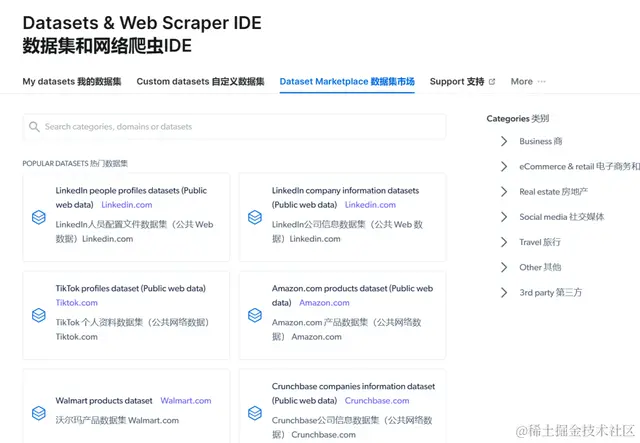Click 'Walmart products dataset' title

click(104, 401)
